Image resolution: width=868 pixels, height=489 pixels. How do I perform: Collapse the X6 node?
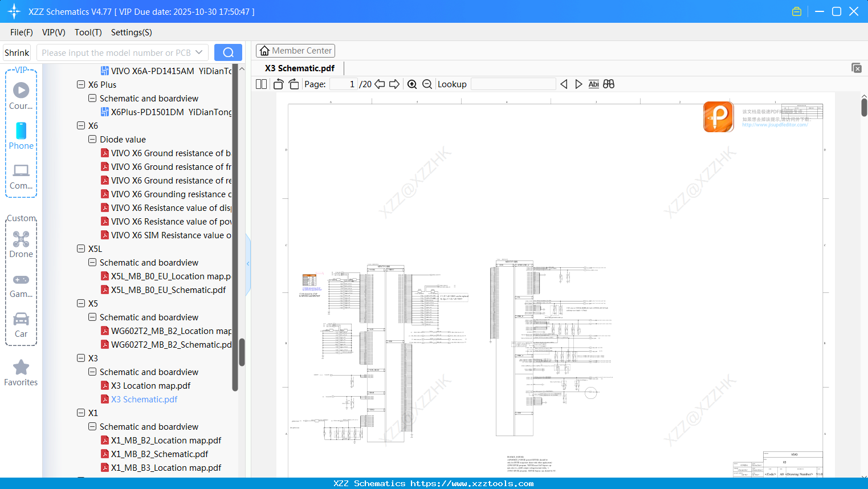click(81, 125)
